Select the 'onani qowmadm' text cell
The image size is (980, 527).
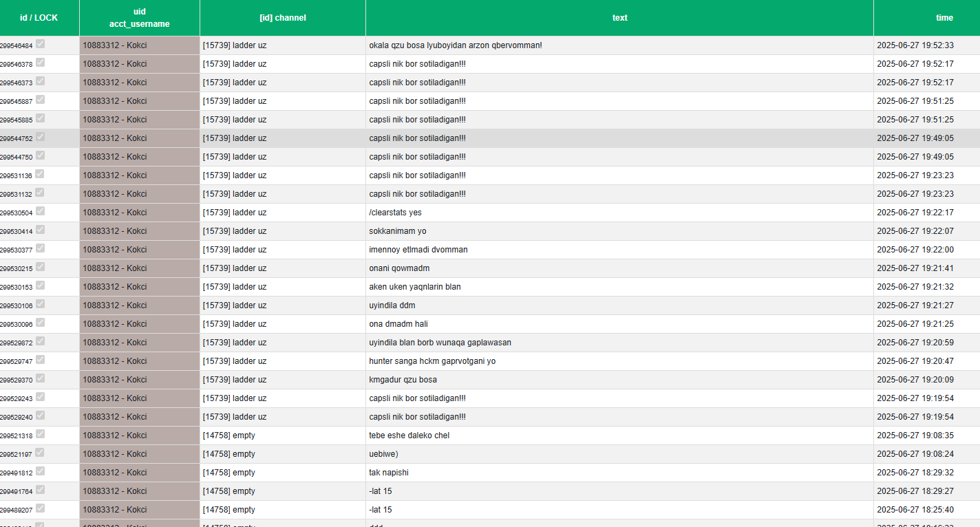pyautogui.click(x=399, y=268)
